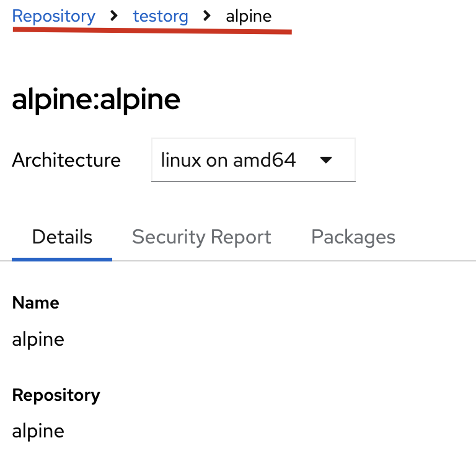This screenshot has height=456, width=476.
Task: Open the Packages tab
Action: 353,237
